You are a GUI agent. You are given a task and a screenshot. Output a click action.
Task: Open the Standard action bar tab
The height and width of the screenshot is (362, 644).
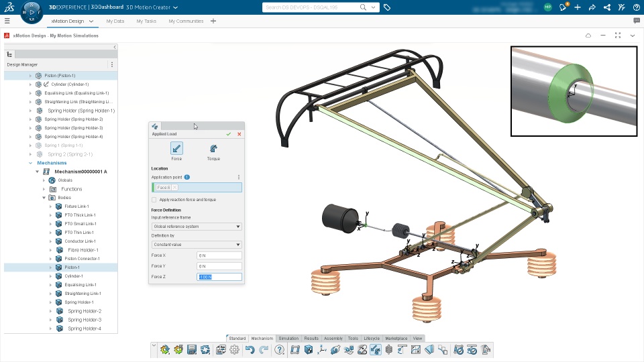[x=237, y=338]
